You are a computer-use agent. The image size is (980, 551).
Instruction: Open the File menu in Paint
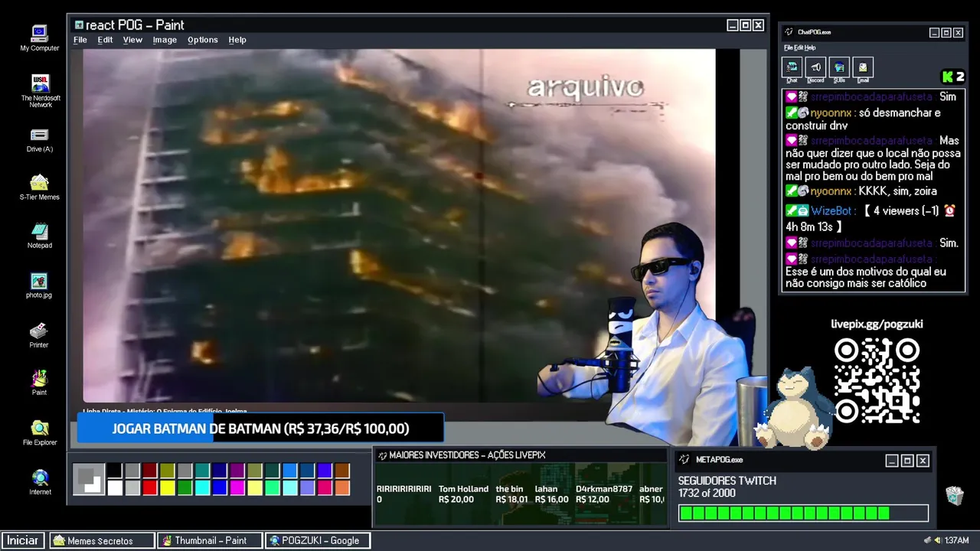[x=80, y=40]
